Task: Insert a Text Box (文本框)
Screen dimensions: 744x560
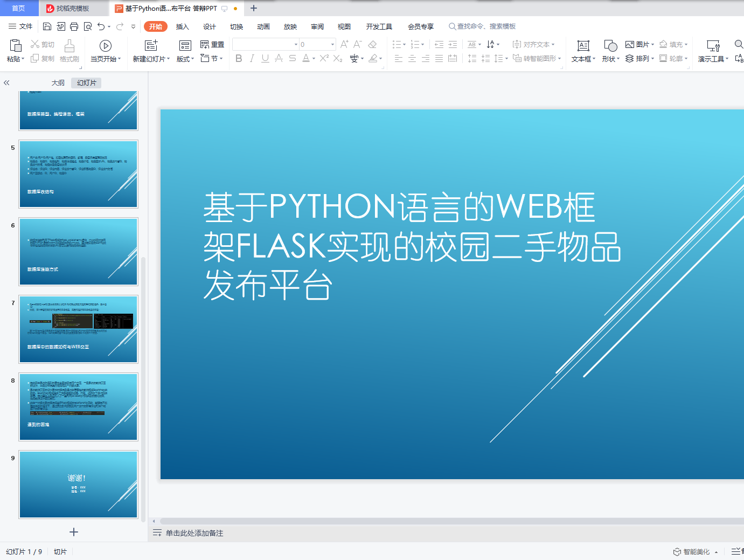Action: pyautogui.click(x=583, y=51)
